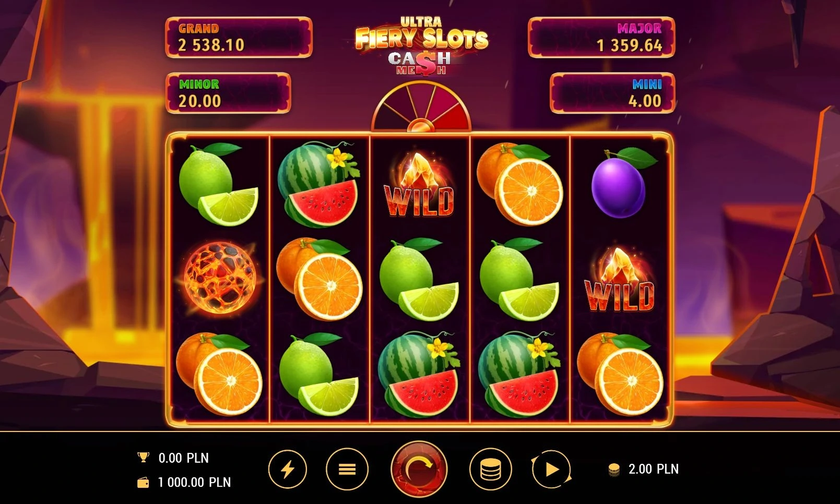Start autoplay with the play arrow button
Image resolution: width=840 pixels, height=504 pixels.
[551, 470]
